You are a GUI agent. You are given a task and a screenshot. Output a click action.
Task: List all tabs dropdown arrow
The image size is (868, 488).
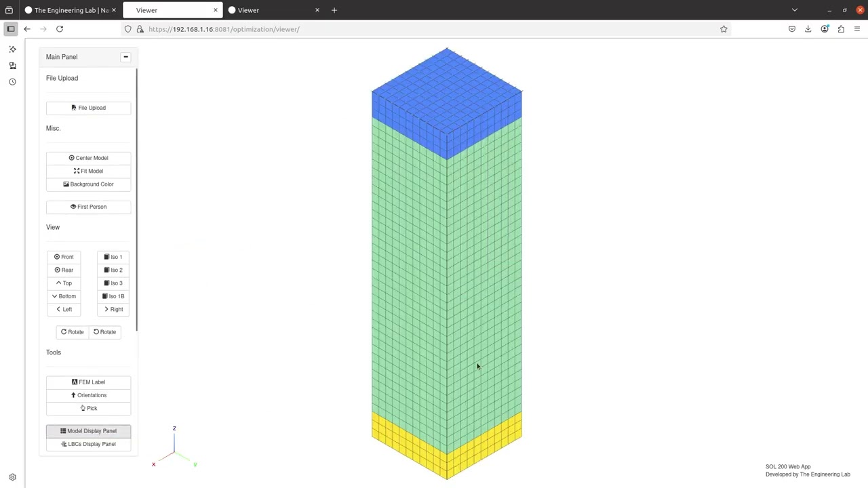[x=795, y=10]
